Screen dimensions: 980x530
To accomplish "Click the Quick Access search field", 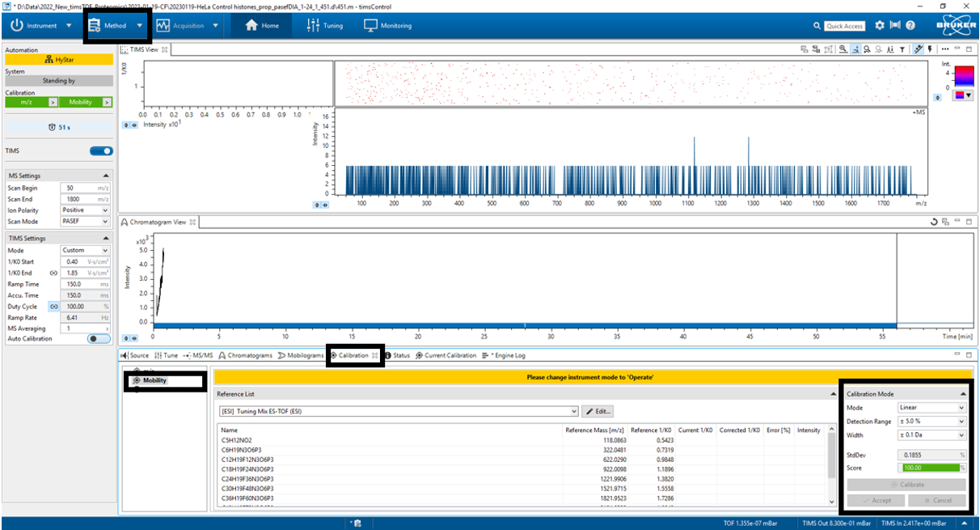I will (x=846, y=26).
